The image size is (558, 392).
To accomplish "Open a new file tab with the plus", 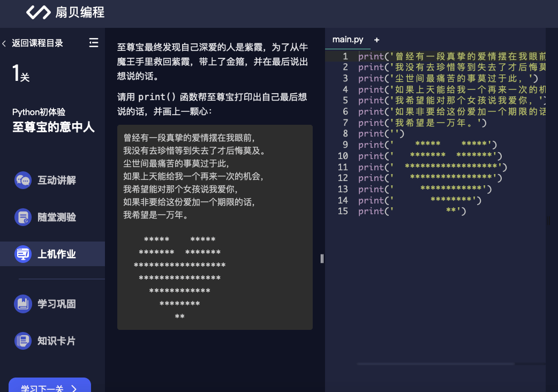I will [376, 39].
